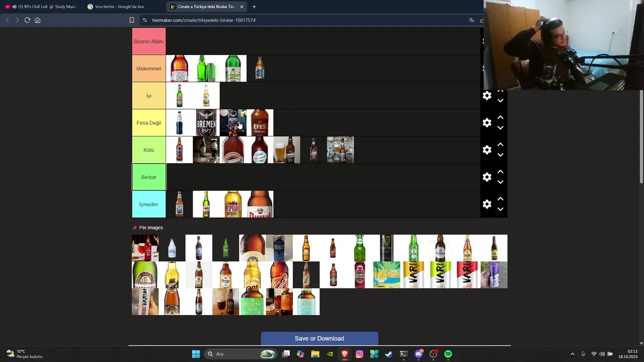The height and width of the screenshot is (362, 644).
Task: Select the Berbat tier label
Action: [149, 177]
